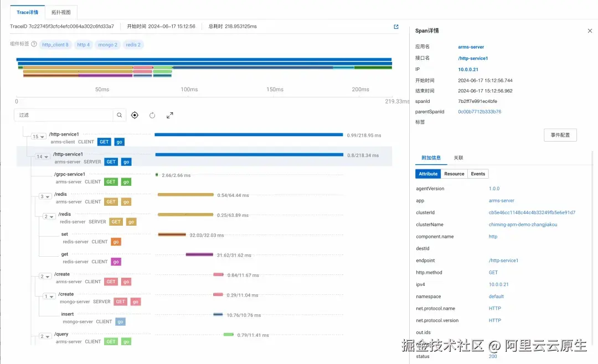Image resolution: width=598 pixels, height=364 pixels.
Task: Select the /grpc-service1 span row name
Action: [x=69, y=174]
